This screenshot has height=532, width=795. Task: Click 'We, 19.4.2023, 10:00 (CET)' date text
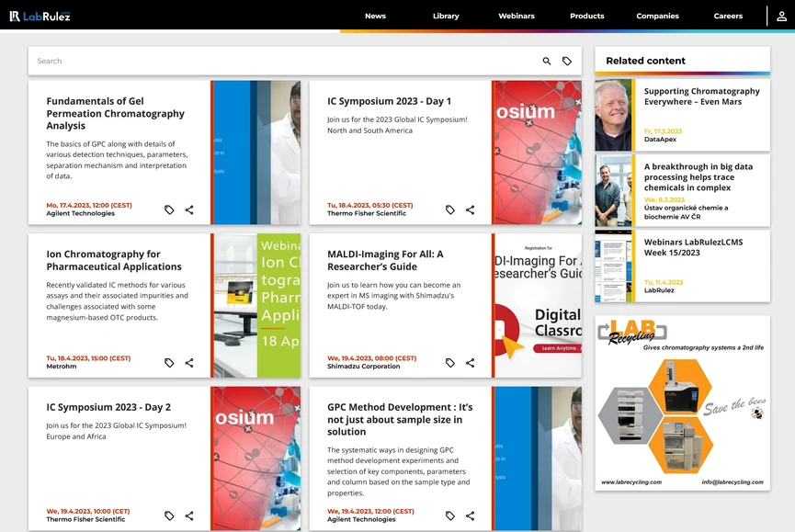click(88, 511)
